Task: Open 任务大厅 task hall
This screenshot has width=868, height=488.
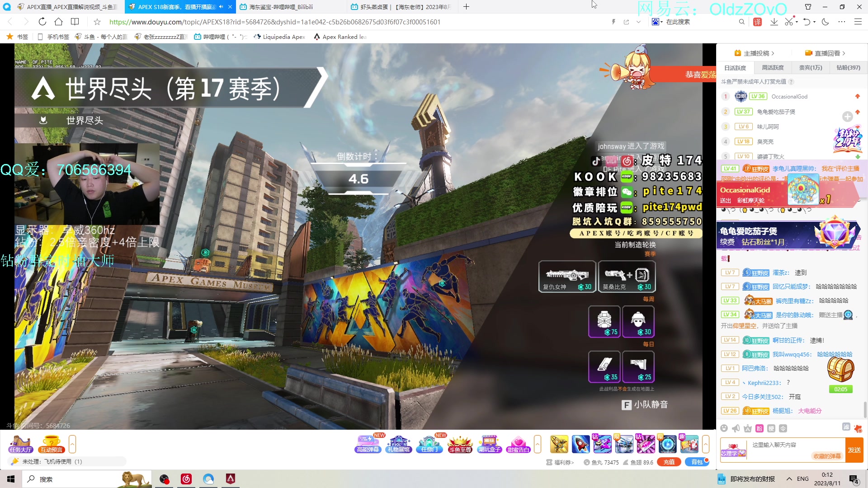Action: [20, 444]
